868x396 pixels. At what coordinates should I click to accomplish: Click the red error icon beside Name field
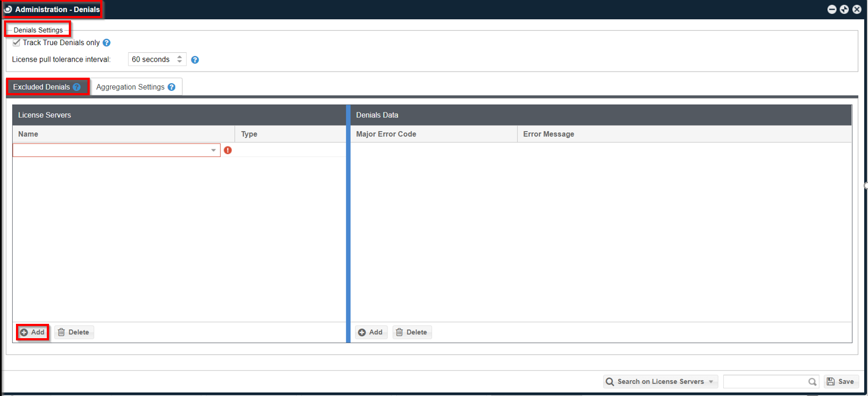point(228,150)
